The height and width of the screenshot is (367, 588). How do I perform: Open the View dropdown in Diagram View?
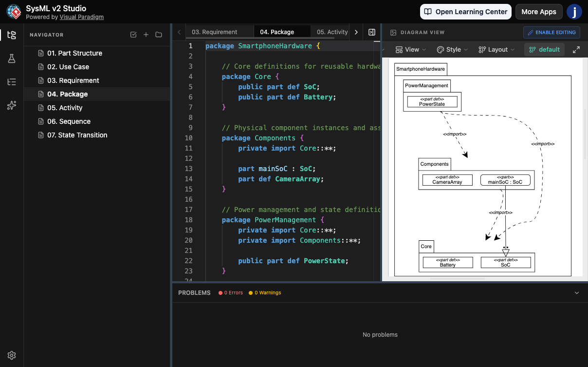pos(410,49)
